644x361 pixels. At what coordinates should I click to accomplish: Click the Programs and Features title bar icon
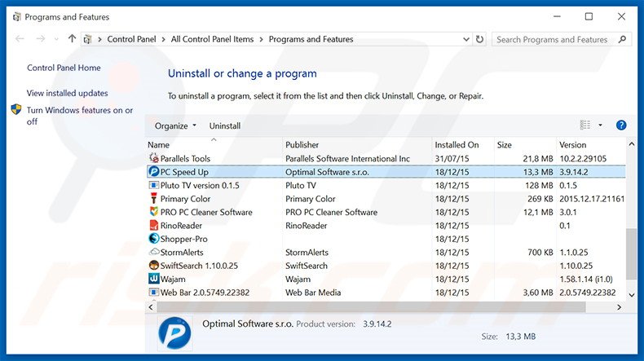17,17
